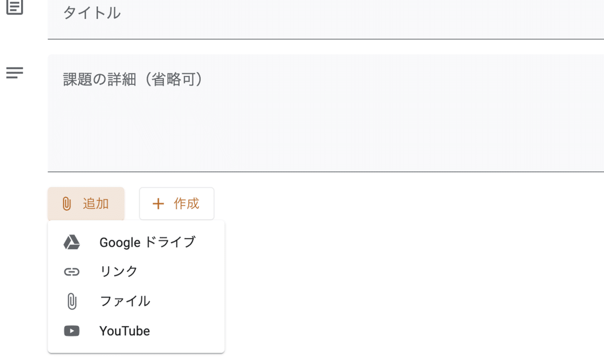Click the paperclip icon on the 追加 button
The image size is (604, 364).
click(x=66, y=203)
